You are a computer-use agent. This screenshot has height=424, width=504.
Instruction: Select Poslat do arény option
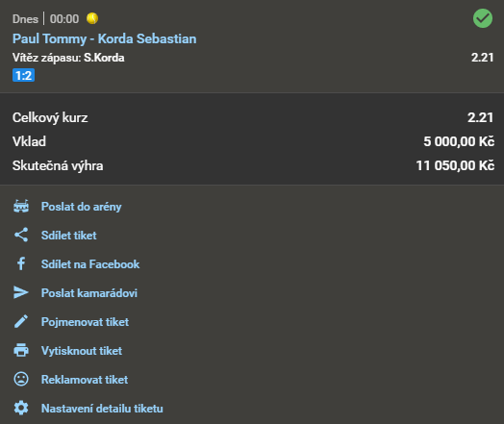point(82,207)
